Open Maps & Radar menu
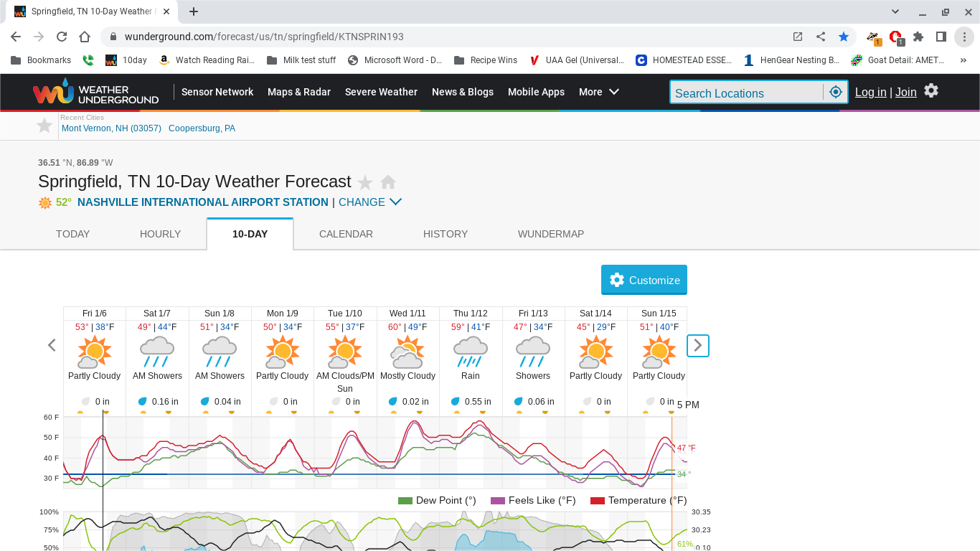Screen dimensions: 980x551 pyautogui.click(x=299, y=92)
